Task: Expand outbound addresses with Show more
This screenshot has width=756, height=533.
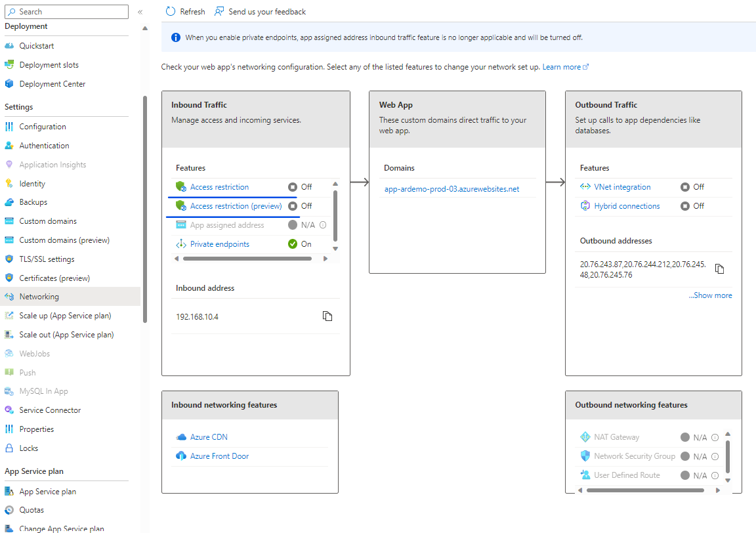Action: [x=710, y=295]
